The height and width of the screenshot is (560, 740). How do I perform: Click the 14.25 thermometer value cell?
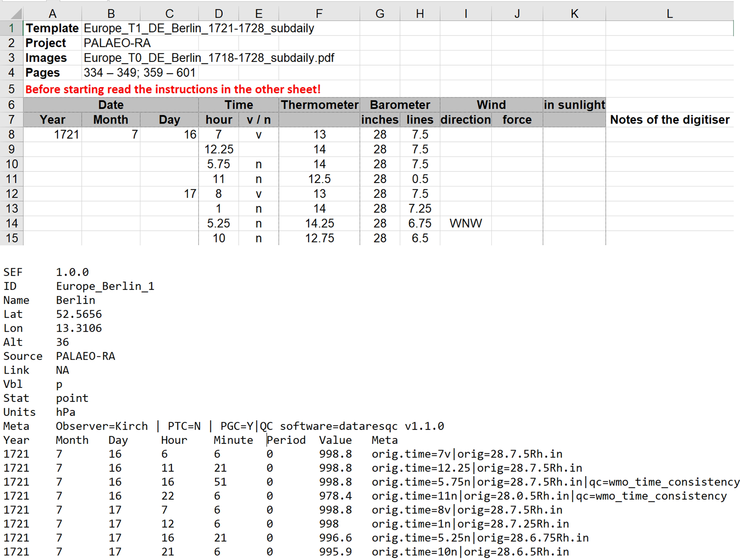319,224
